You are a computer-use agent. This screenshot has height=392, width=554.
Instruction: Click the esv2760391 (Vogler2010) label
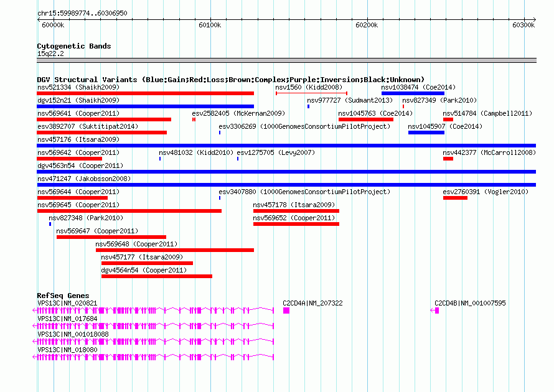(x=486, y=192)
